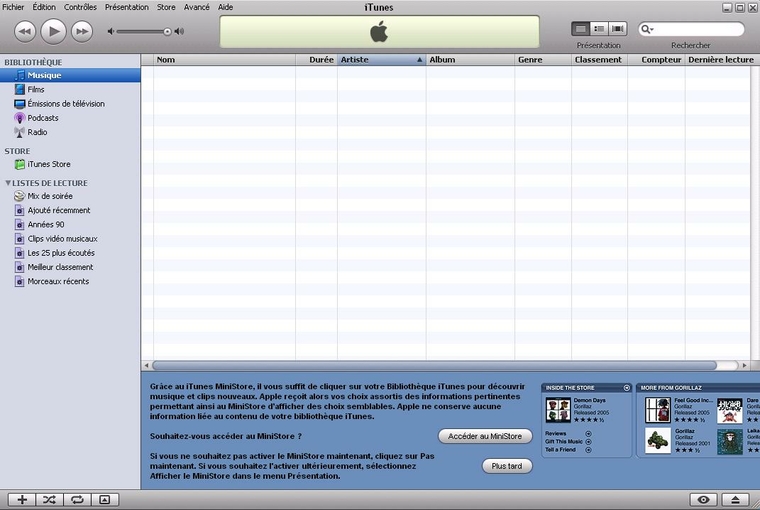Image resolution: width=760 pixels, height=510 pixels.
Task: Select the Morceaux récents playlist
Action: point(70,281)
